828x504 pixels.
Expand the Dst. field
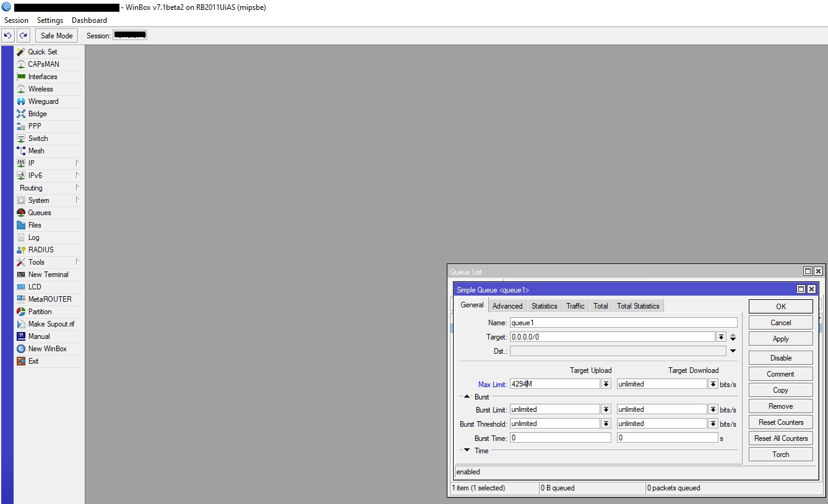click(733, 351)
